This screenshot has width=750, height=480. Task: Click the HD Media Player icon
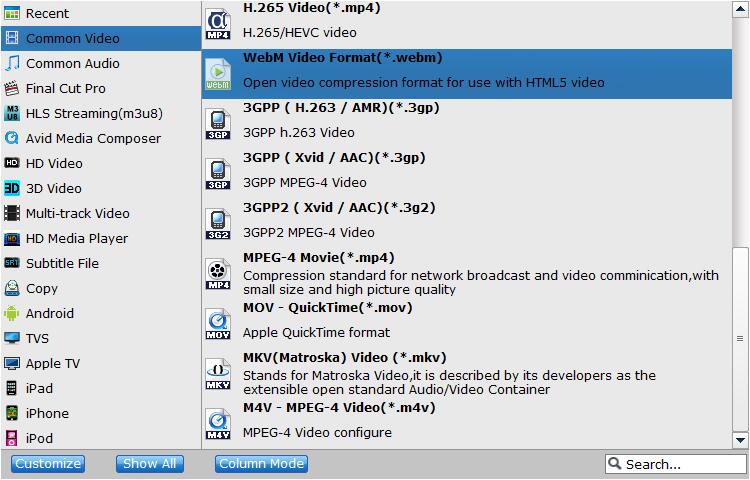click(11, 238)
